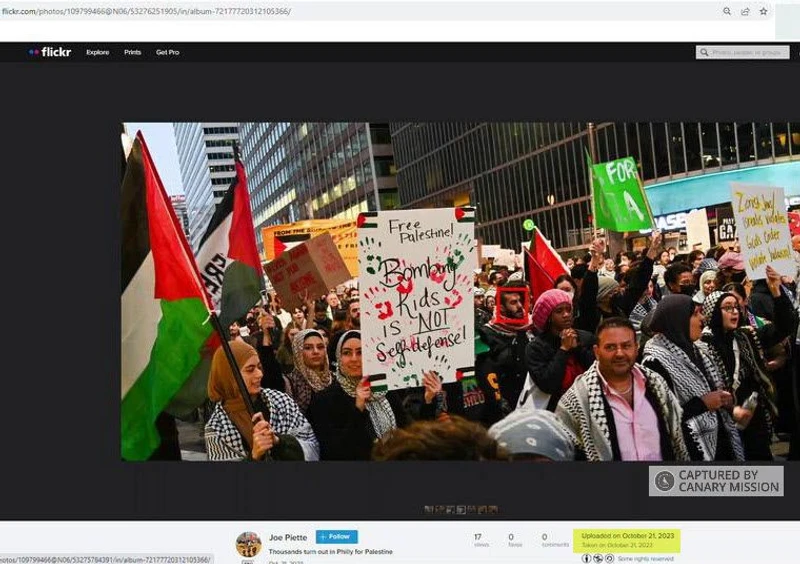Click the browser zoom magnifier icon
This screenshot has height=564, width=800.
click(727, 11)
